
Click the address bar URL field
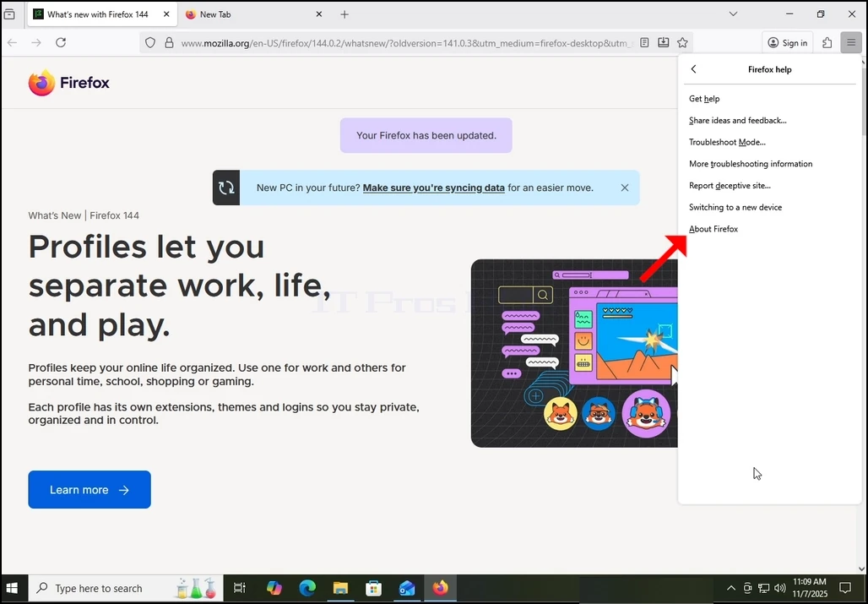[x=406, y=42]
